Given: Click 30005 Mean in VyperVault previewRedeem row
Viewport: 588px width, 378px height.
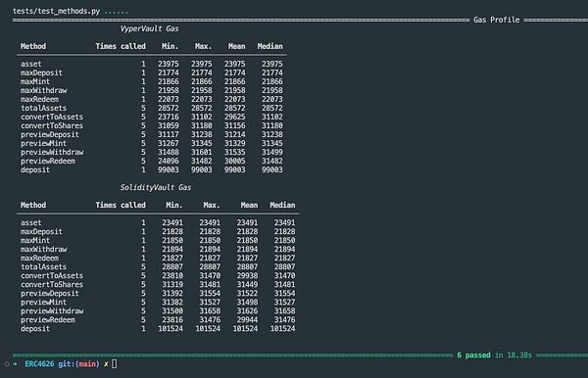Looking at the screenshot, I should 235,161.
